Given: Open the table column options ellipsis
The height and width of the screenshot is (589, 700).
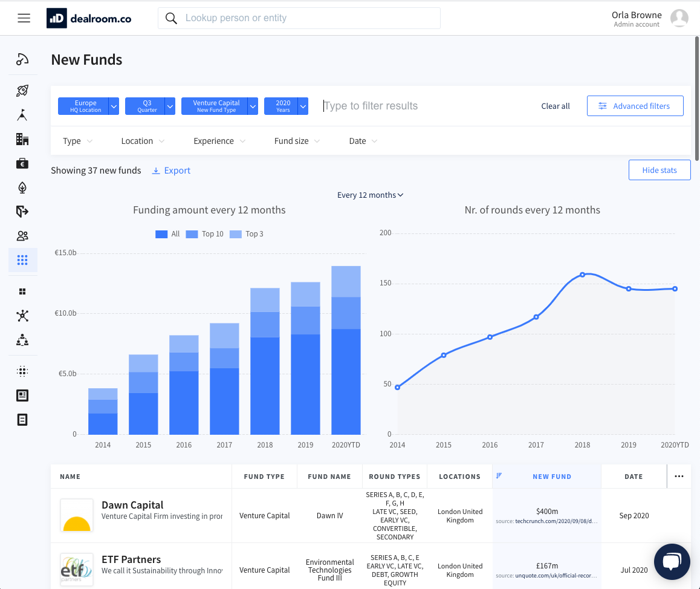Looking at the screenshot, I should point(679,477).
